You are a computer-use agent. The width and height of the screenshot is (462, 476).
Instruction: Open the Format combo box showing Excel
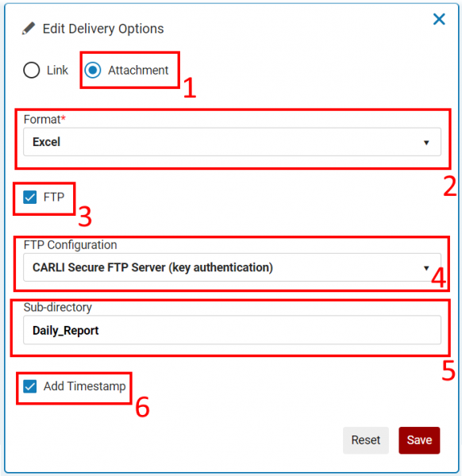pyautogui.click(x=232, y=142)
